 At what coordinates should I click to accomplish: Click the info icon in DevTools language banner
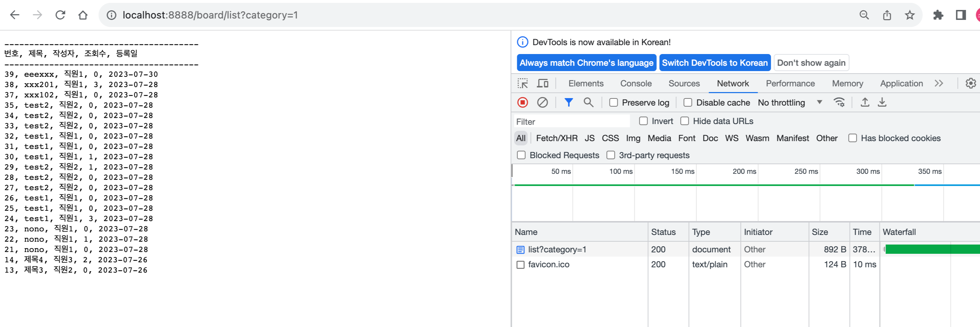523,42
